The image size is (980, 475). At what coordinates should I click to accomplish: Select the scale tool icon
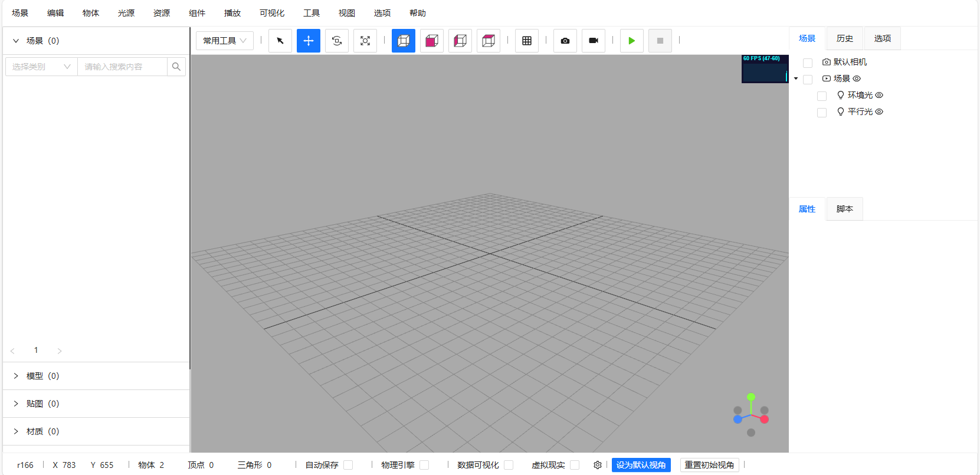[365, 41]
